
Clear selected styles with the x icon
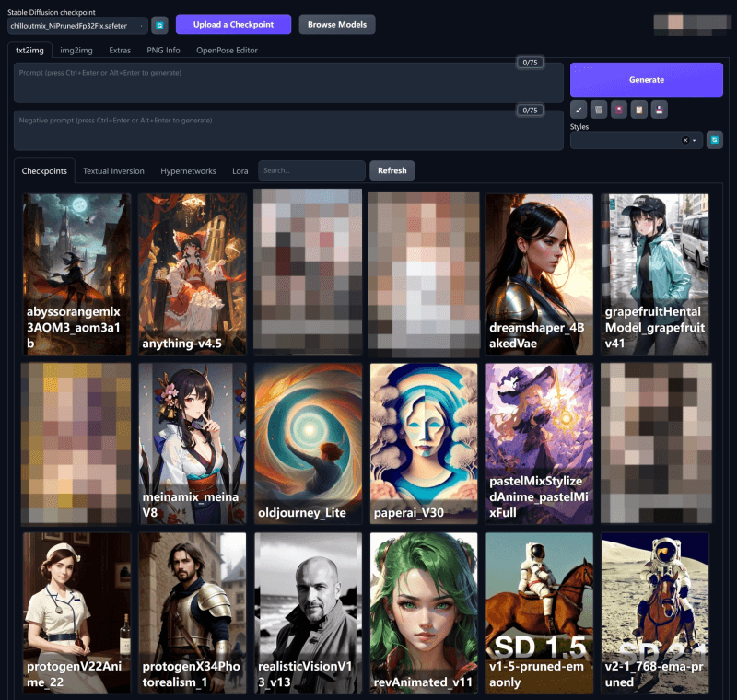(x=685, y=140)
